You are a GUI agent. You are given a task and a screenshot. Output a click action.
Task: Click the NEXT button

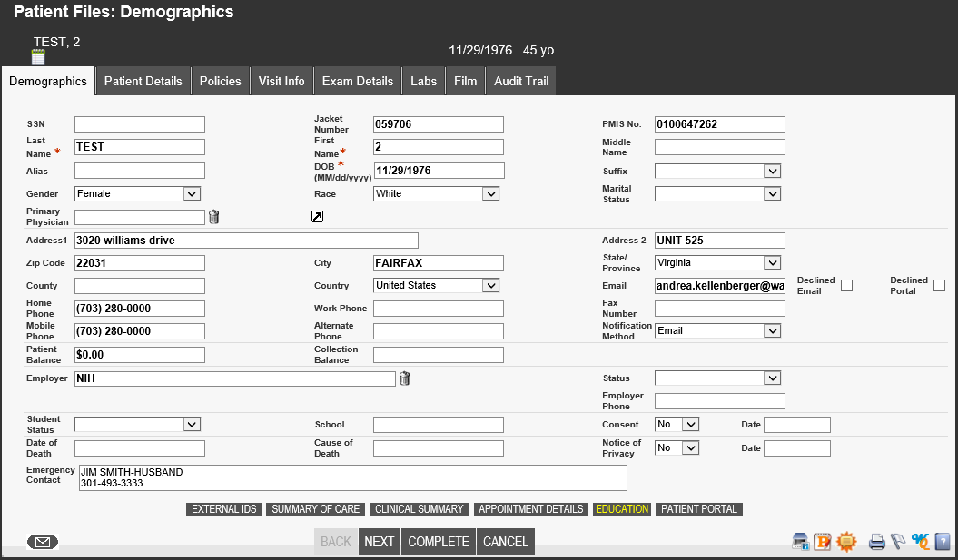380,542
